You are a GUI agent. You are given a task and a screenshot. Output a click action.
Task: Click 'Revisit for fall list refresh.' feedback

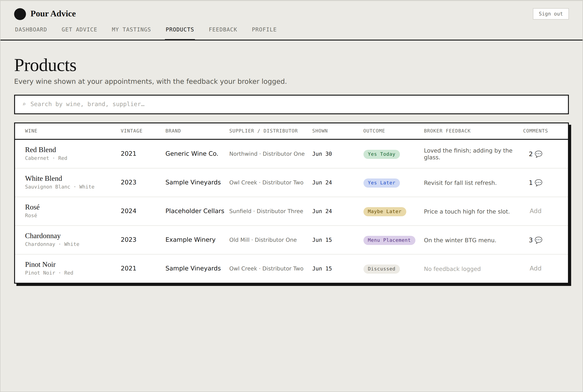(460, 183)
